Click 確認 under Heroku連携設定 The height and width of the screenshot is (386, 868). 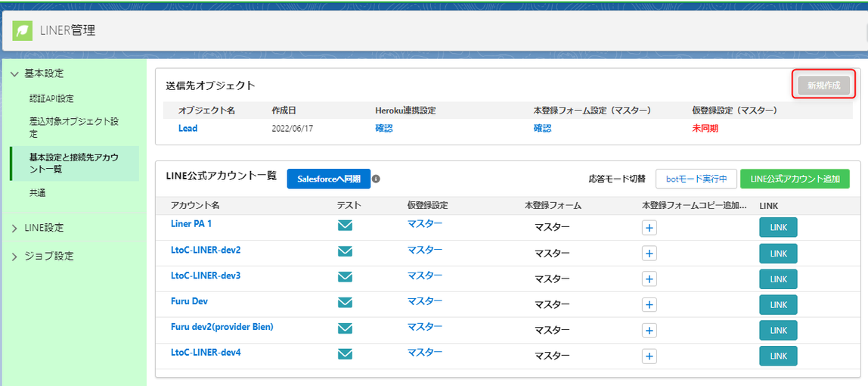(384, 128)
